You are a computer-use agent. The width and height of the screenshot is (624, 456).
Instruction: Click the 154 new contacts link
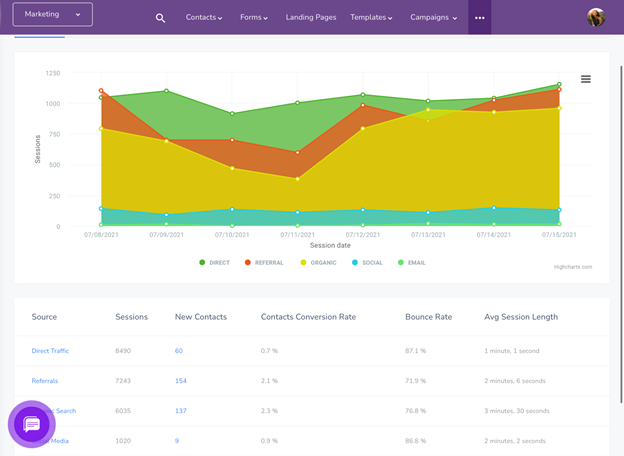[x=181, y=381]
